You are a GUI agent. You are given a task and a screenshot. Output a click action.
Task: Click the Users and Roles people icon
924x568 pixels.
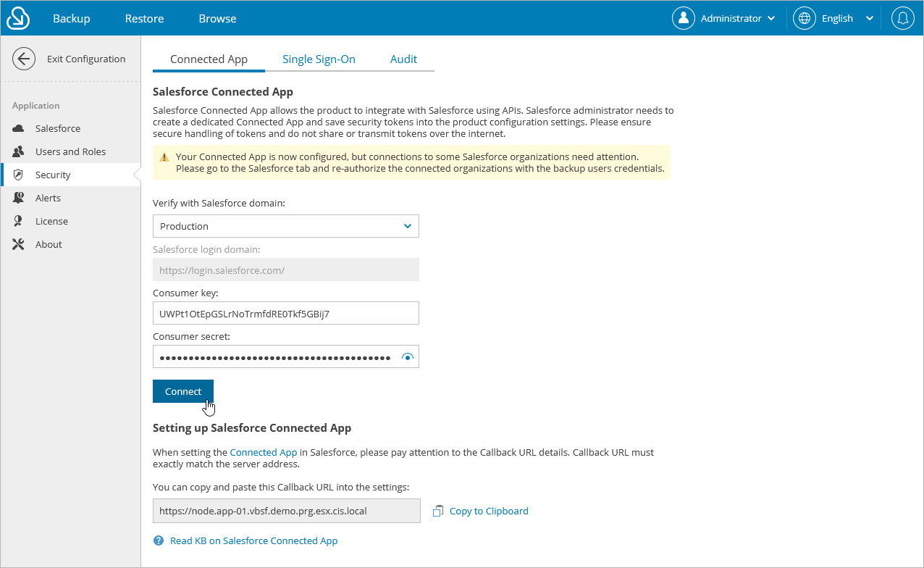click(x=19, y=151)
